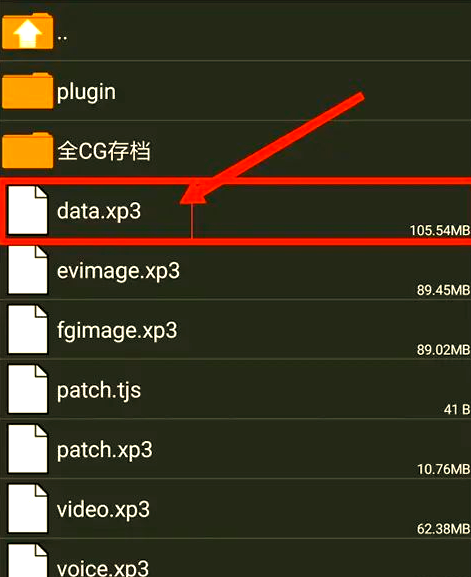Select the evimage.xp3 filename
The image size is (471, 577).
(x=118, y=272)
